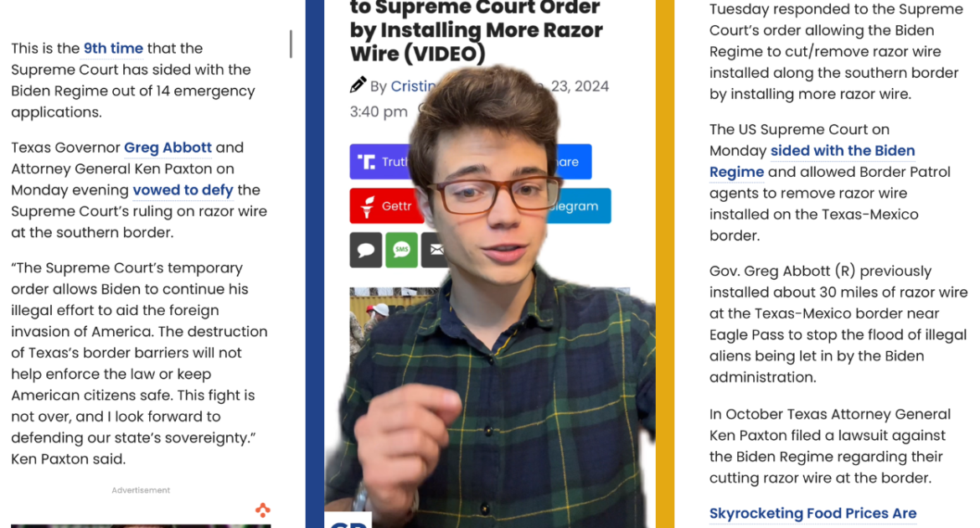Click the left panel vertical scrollbar

[x=291, y=44]
